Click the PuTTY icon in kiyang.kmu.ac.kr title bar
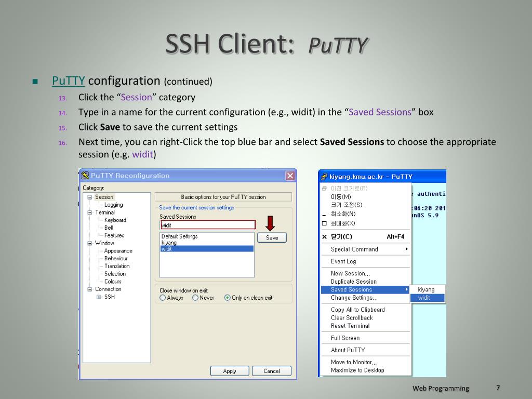The height and width of the screenshot is (399, 532). tap(324, 177)
